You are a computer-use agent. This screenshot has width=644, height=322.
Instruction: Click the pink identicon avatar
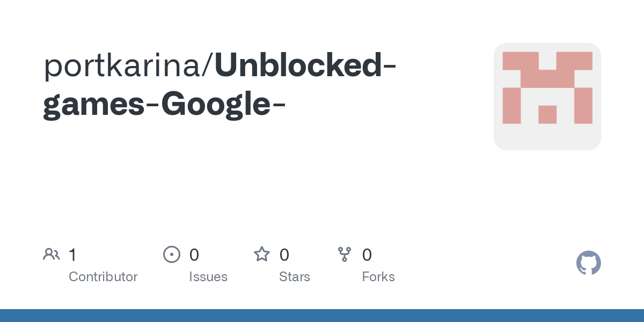(x=547, y=97)
